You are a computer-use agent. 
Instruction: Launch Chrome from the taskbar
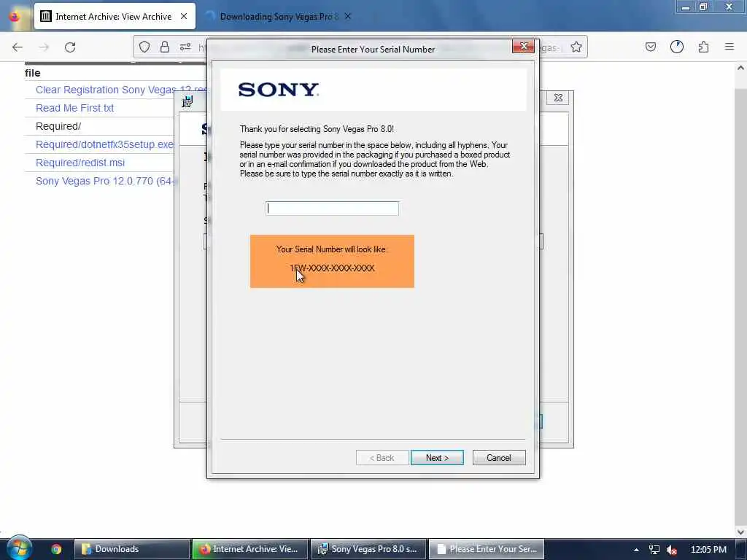point(56,549)
